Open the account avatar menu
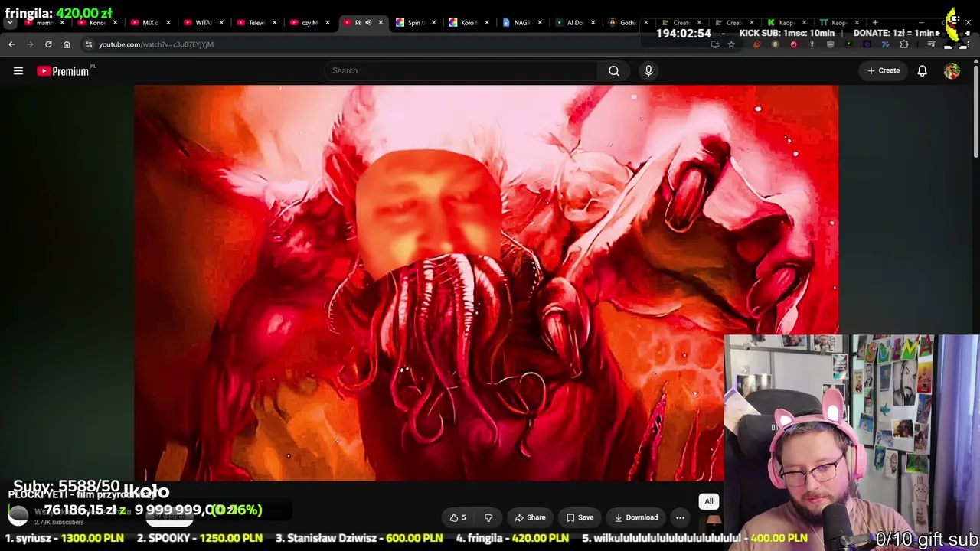The width and height of the screenshot is (980, 551). pos(952,71)
